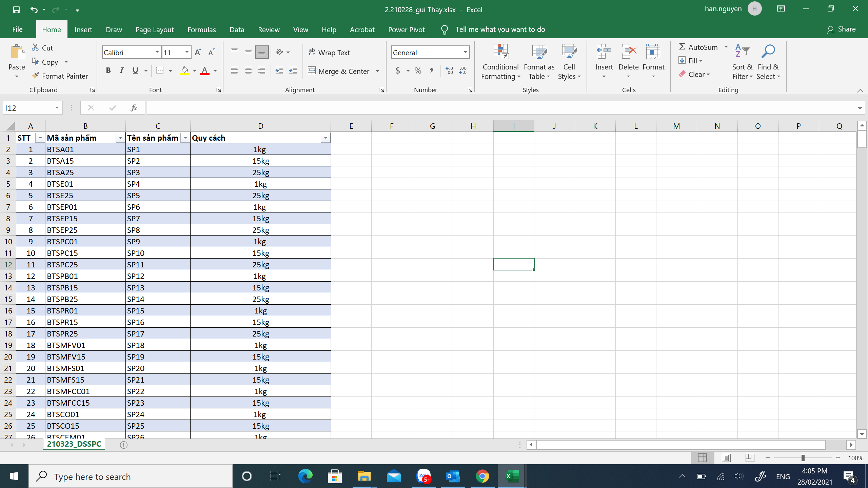Apply center horizontal alignment
The image size is (868, 488).
click(248, 70)
